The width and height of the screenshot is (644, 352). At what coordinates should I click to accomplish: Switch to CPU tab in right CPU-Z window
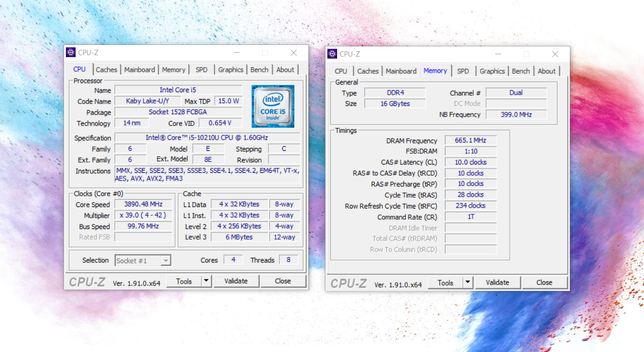[341, 71]
